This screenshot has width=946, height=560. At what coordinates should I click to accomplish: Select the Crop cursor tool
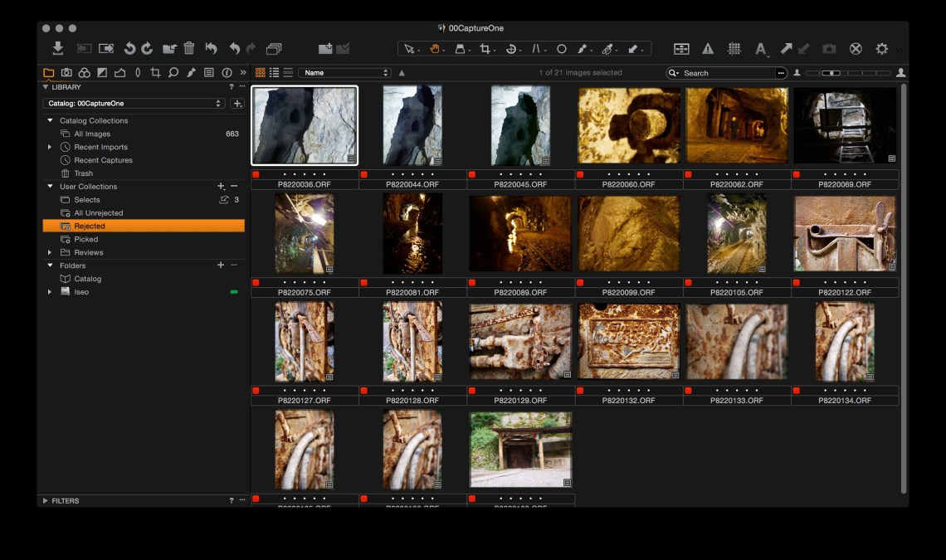[485, 49]
